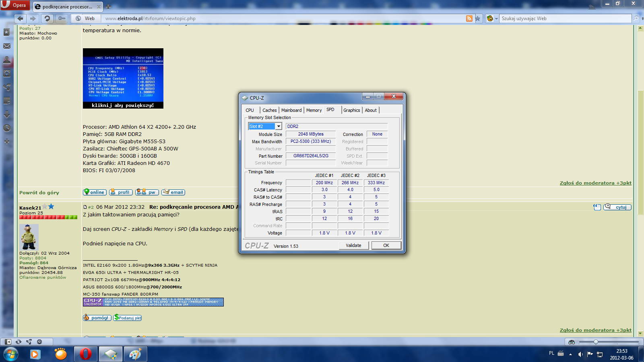
Task: Follow the Powrót do góry link
Action: [x=39, y=193]
